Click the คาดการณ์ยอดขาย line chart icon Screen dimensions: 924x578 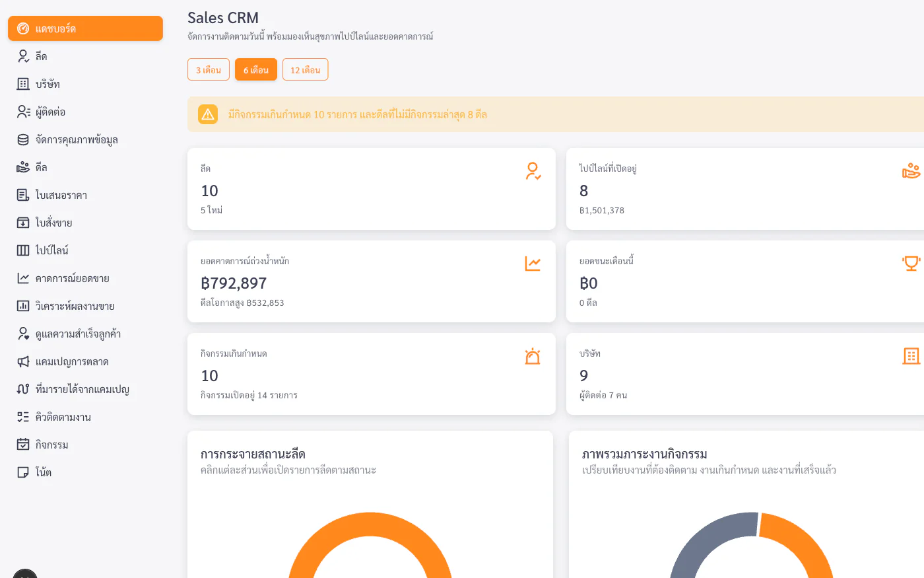click(23, 278)
